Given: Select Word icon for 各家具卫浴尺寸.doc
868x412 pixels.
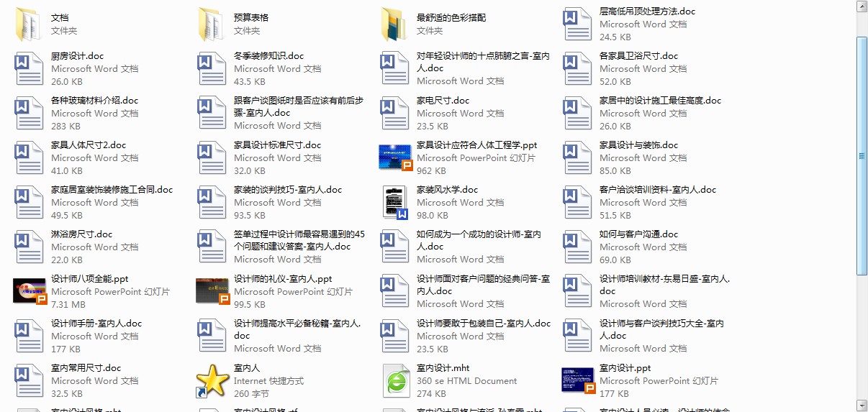Looking at the screenshot, I should tap(578, 69).
